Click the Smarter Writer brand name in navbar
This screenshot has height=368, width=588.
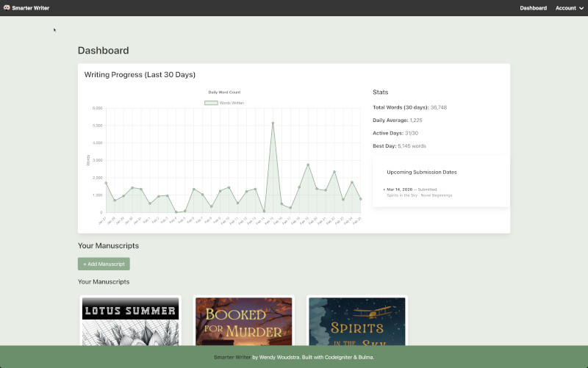[31, 8]
